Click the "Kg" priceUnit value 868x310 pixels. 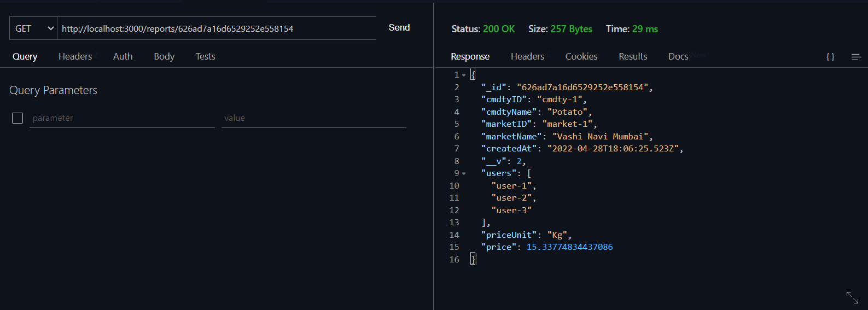557,235
